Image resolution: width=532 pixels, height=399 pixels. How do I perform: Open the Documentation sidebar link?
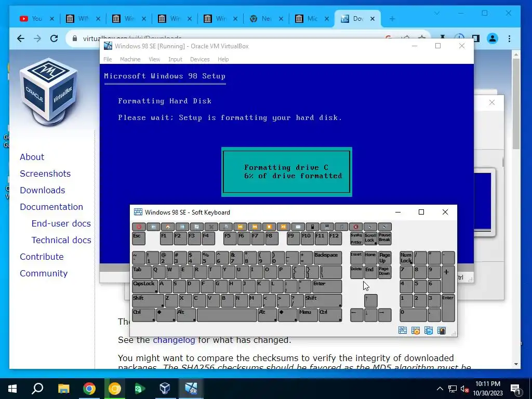[51, 207]
